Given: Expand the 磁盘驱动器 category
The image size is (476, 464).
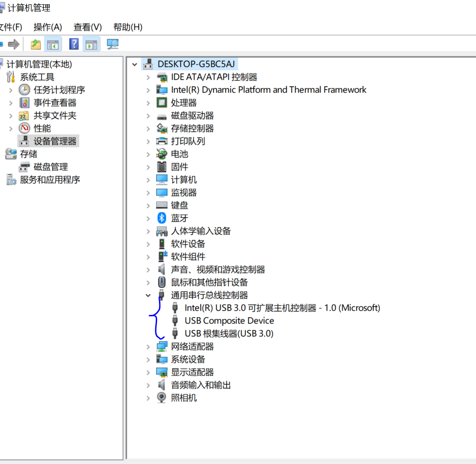Looking at the screenshot, I should [x=148, y=116].
